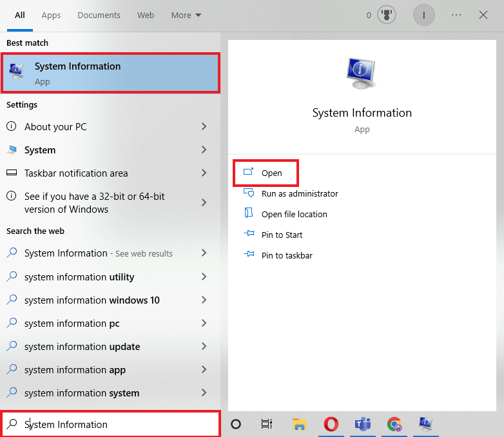Select Pin to taskbar option
The image size is (504, 437).
coord(287,255)
